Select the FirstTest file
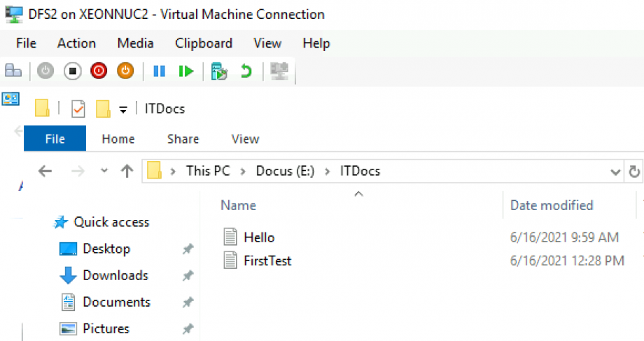The height and width of the screenshot is (341, 644). (267, 261)
